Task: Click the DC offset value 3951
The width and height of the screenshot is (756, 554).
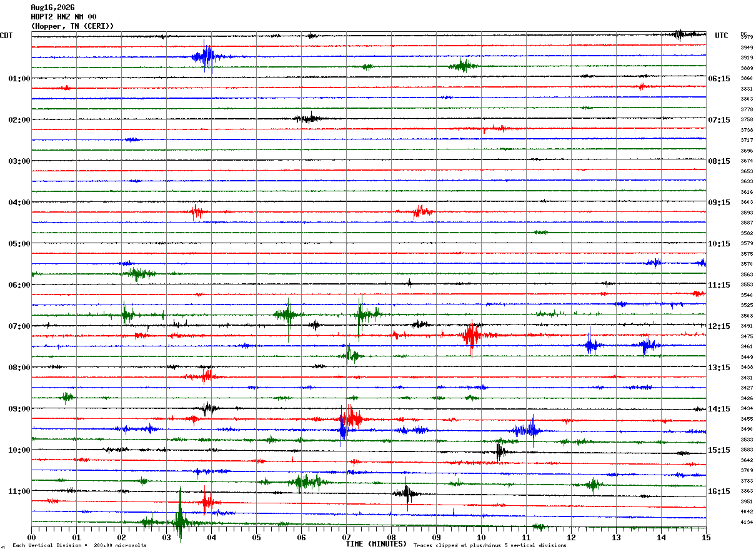Action: pos(747,501)
